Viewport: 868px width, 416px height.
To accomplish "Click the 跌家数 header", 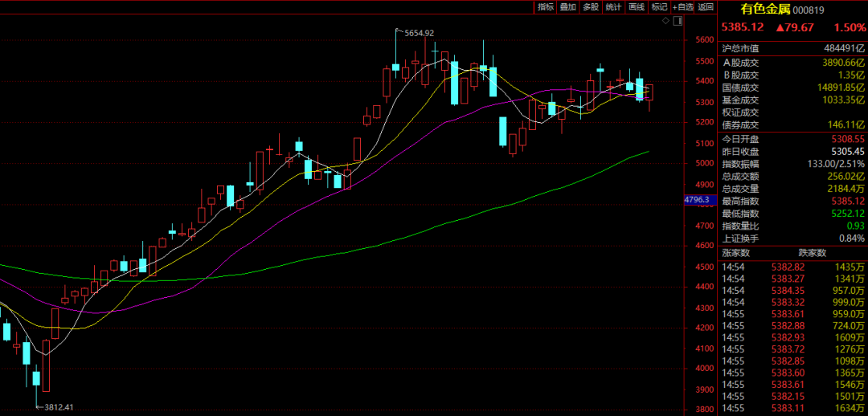I will click(x=813, y=253).
